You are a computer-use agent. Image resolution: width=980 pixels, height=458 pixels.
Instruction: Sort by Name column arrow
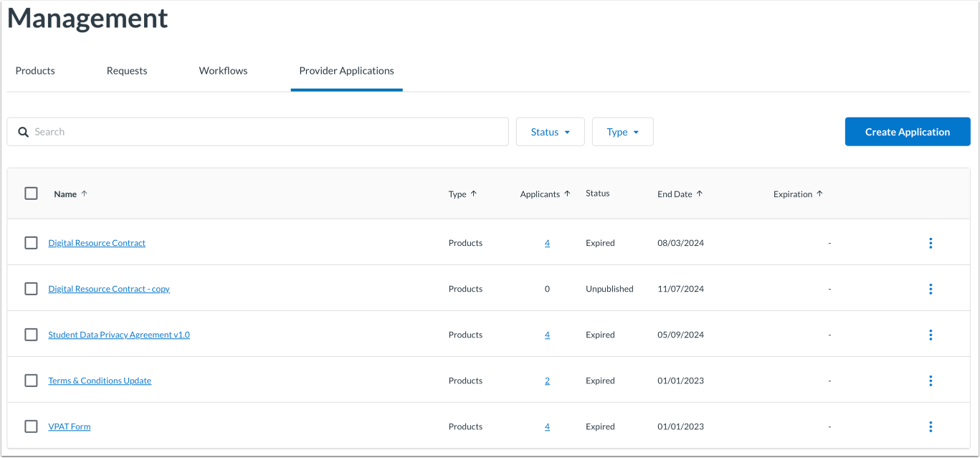coord(85,194)
